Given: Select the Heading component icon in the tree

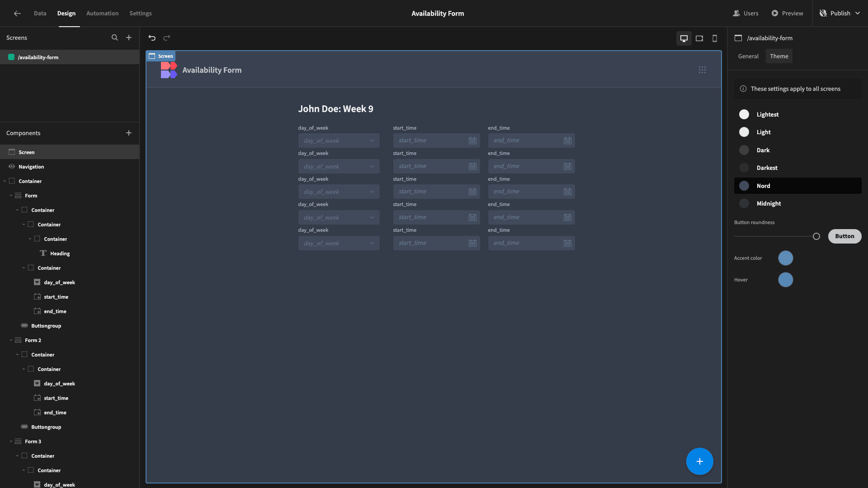Looking at the screenshot, I should coord(43,253).
